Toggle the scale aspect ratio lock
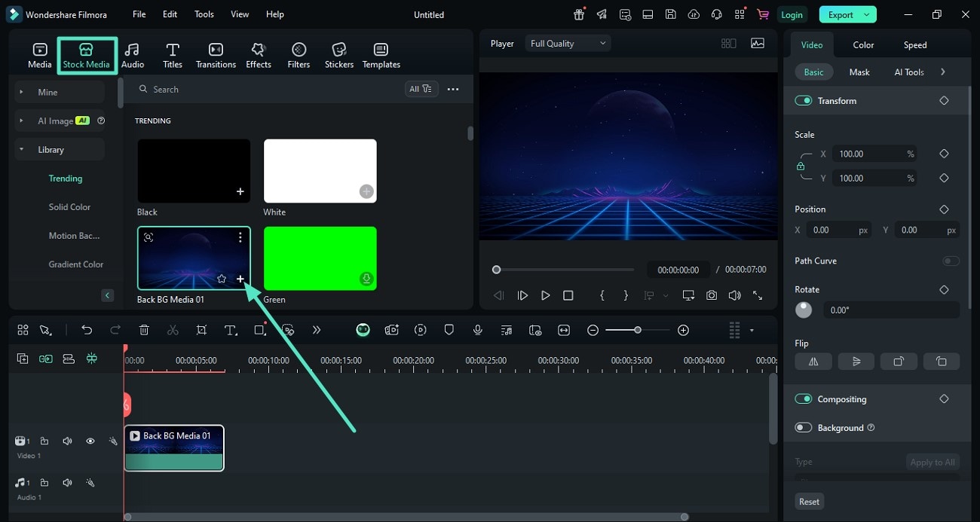The width and height of the screenshot is (980, 522). click(801, 166)
